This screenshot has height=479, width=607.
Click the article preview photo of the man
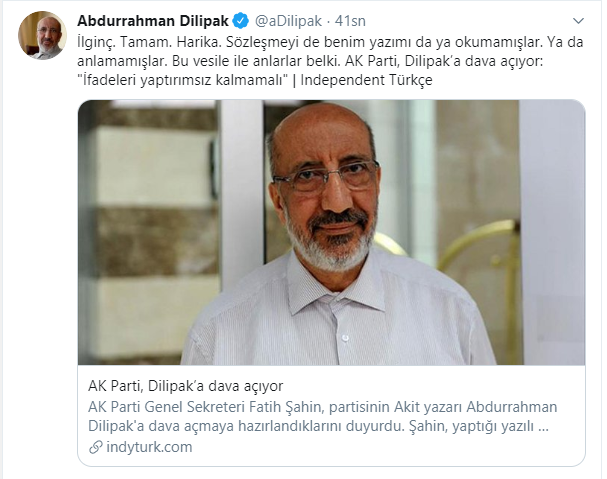pyautogui.click(x=331, y=232)
